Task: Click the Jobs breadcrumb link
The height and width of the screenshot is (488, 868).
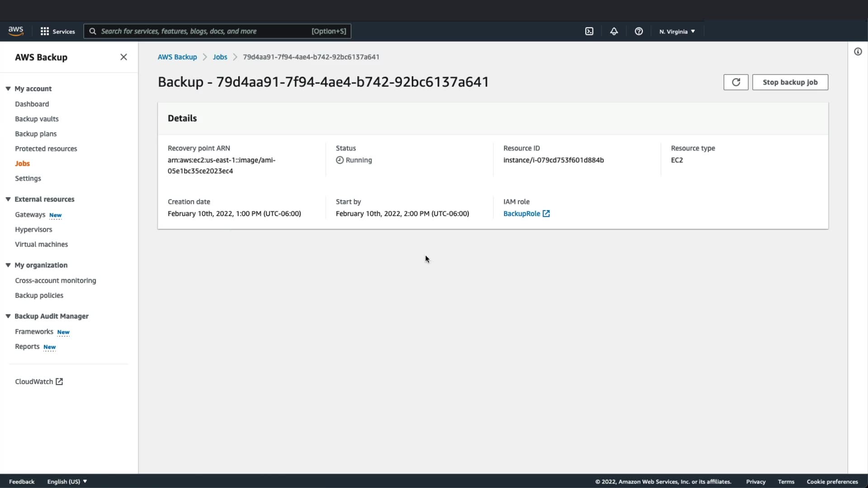Action: pos(220,57)
